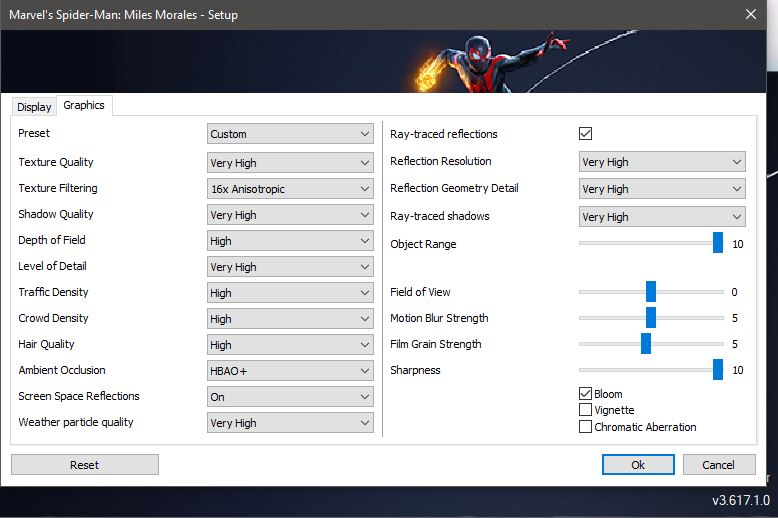
Task: Click the Field of View value 0
Action: [734, 292]
